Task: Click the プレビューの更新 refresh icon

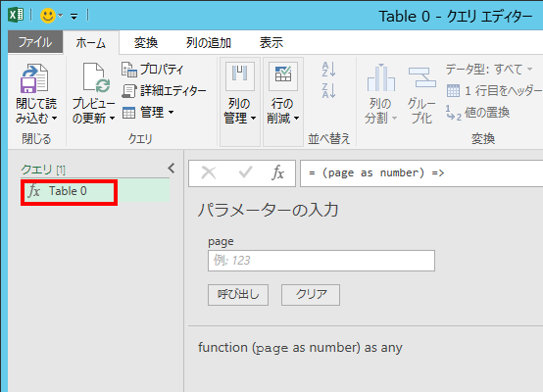Action: pyautogui.click(x=96, y=78)
